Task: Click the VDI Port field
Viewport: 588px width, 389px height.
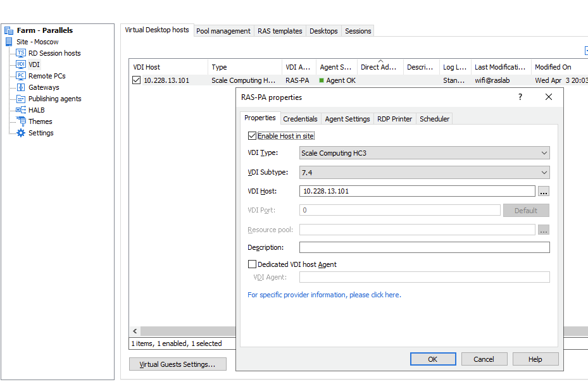Action: (x=400, y=210)
